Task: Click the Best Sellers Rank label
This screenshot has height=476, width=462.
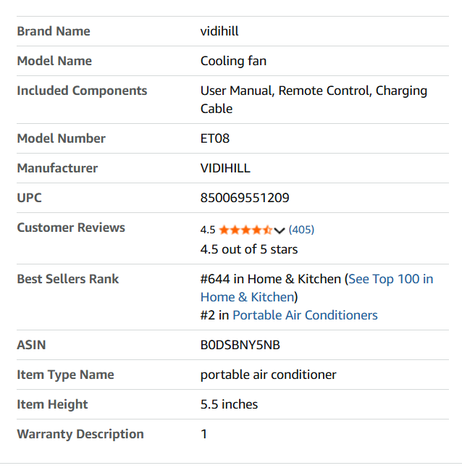Action: (67, 279)
